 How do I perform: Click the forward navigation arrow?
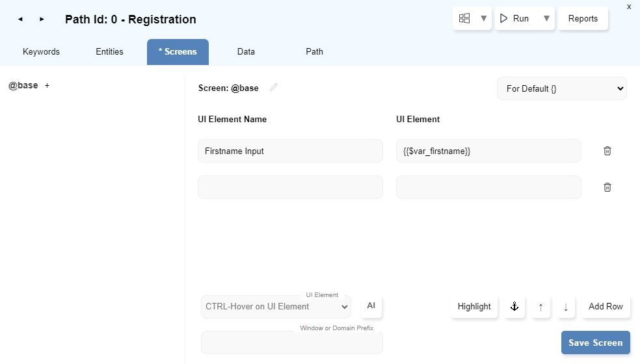(x=42, y=19)
